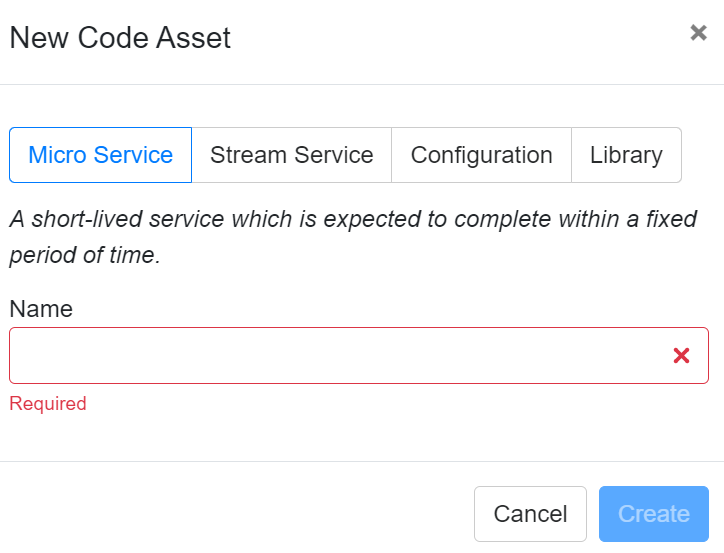This screenshot has height=553, width=724.
Task: Click the italic short-lived service description
Action: pos(350,236)
